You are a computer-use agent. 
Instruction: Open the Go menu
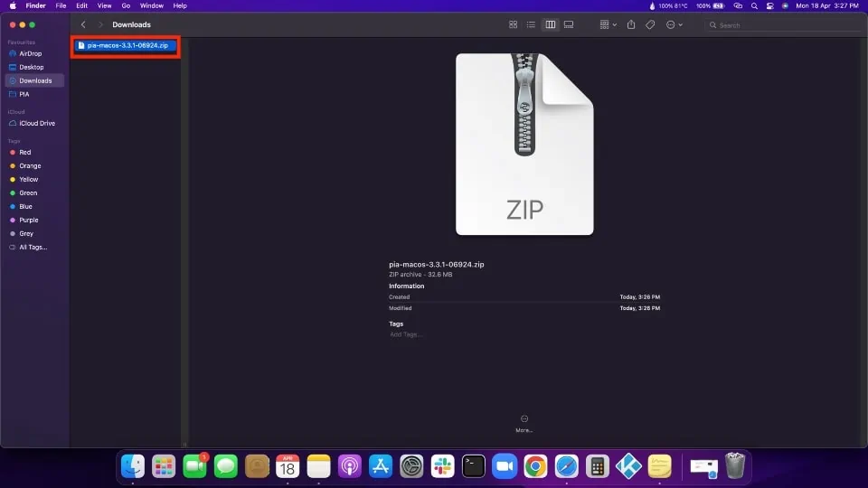(126, 5)
